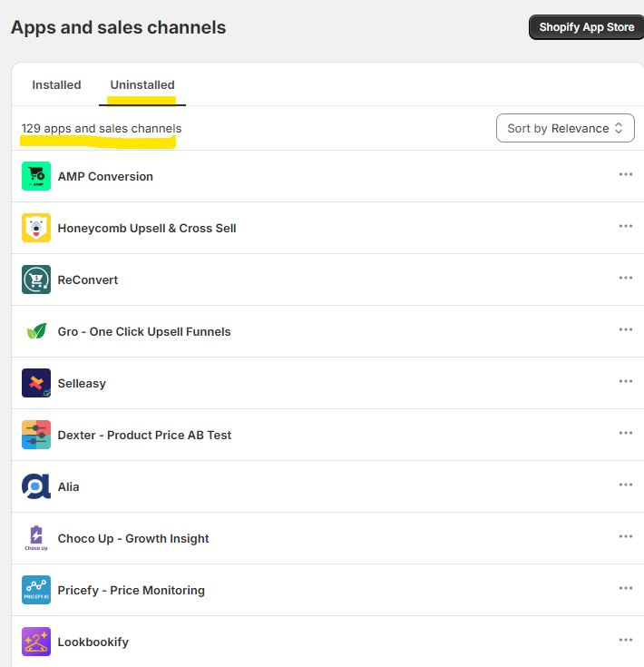Open more actions for Choco Up - Growth Insight
Screen dimensions: 644x667
coord(626,536)
